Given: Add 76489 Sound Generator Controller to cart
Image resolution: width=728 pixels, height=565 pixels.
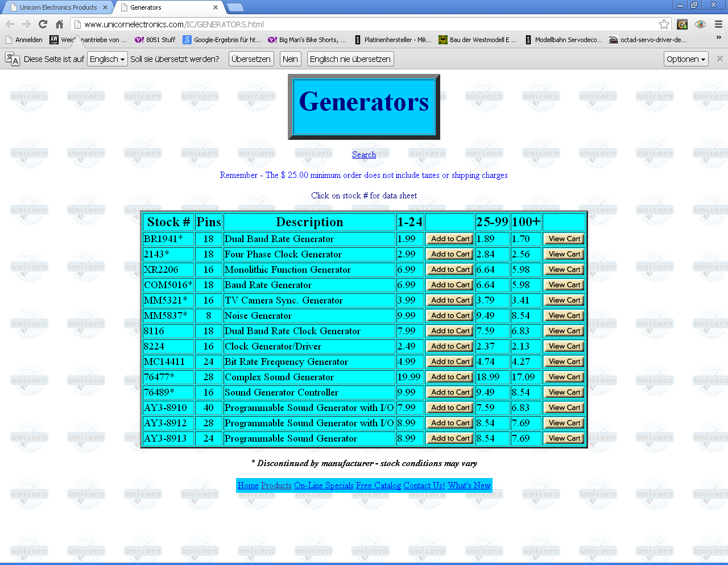Looking at the screenshot, I should pyautogui.click(x=450, y=392).
